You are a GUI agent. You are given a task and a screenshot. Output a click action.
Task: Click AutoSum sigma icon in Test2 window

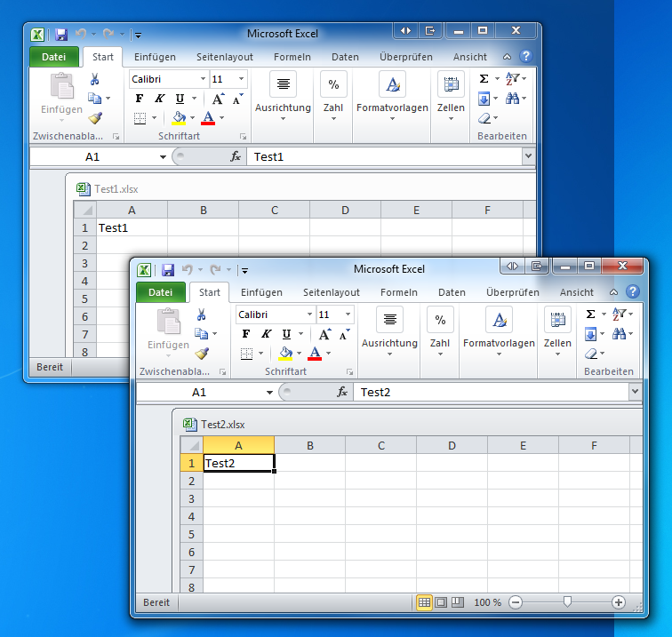click(x=590, y=314)
